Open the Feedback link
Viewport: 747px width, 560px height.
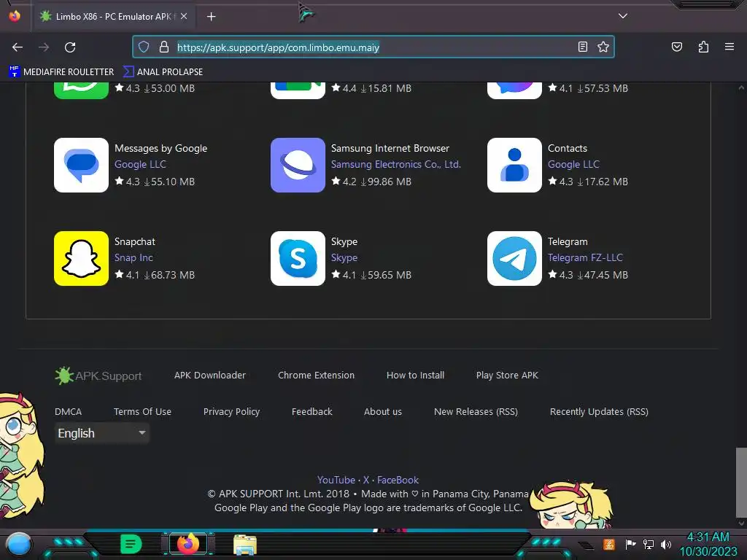pos(312,411)
